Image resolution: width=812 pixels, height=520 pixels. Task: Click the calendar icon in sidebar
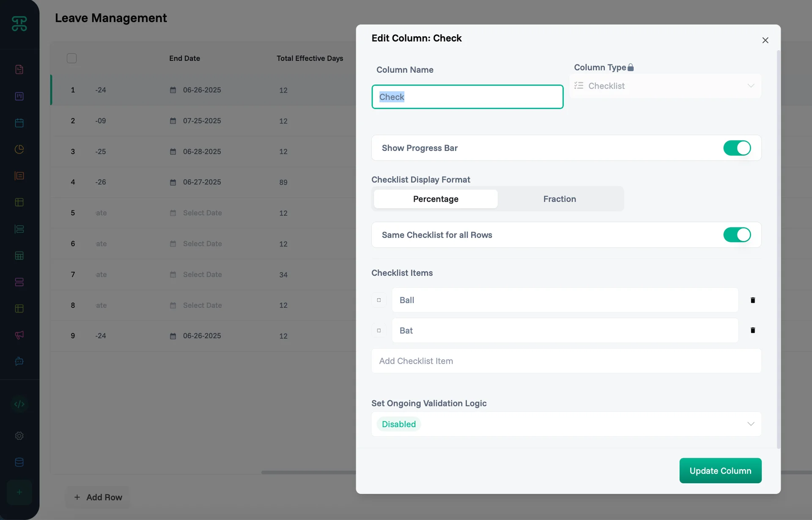coord(19,123)
